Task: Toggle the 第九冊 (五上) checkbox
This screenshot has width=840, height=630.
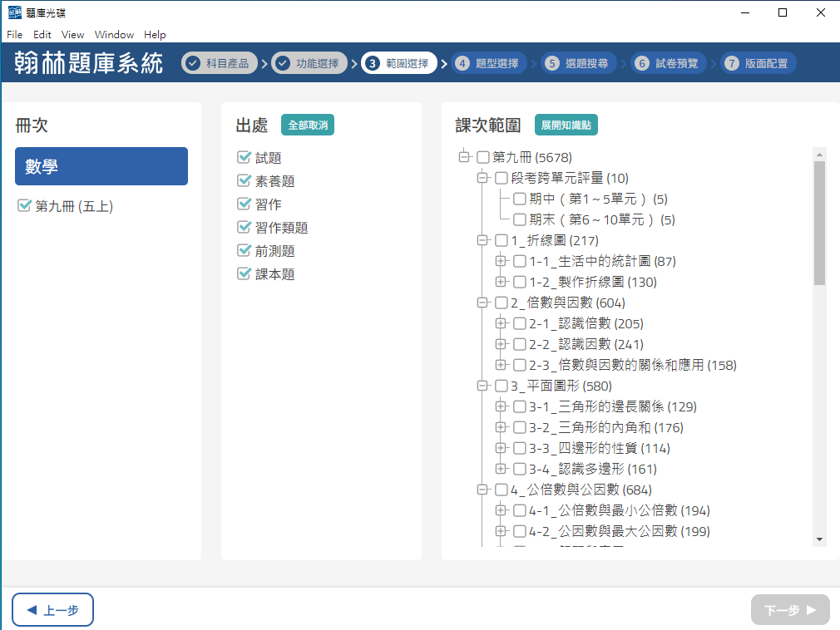Action: pyautogui.click(x=24, y=205)
